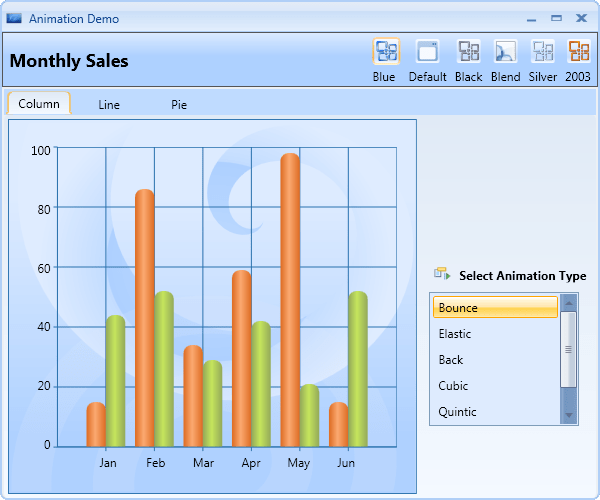Open the Pie chart tab
The width and height of the screenshot is (600, 500).
(179, 104)
